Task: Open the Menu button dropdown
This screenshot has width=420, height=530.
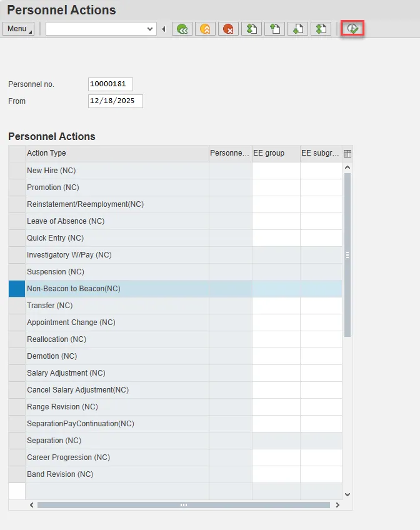Action: [x=19, y=29]
